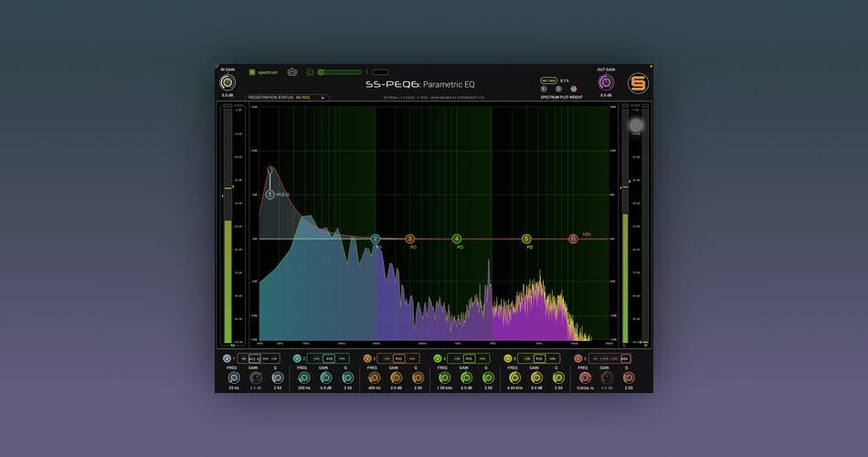868x457 pixels.
Task: Toggle band 5 power button
Action: [508, 358]
